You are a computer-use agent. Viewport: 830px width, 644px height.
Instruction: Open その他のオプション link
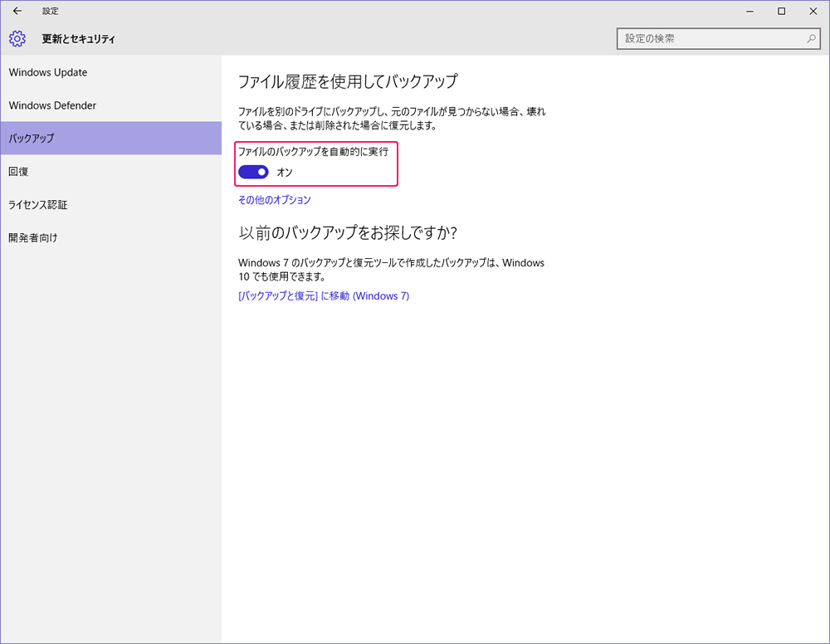(274, 199)
